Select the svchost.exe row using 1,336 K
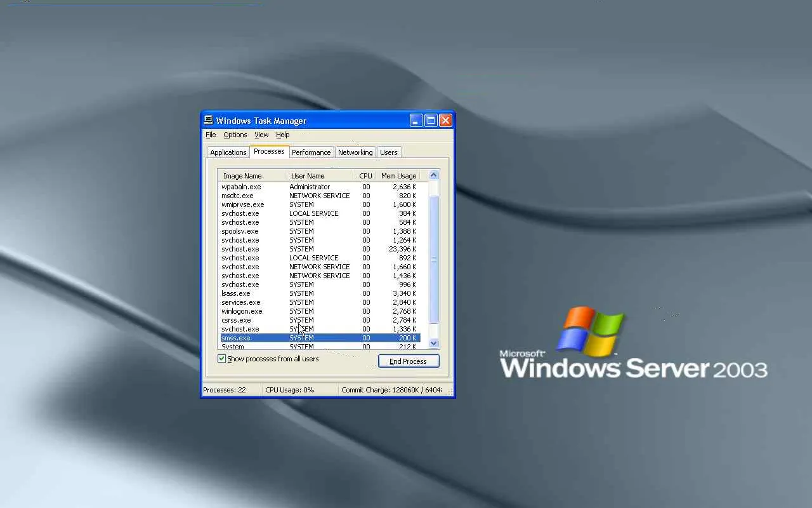Screen dimensions: 812x508 coord(319,329)
